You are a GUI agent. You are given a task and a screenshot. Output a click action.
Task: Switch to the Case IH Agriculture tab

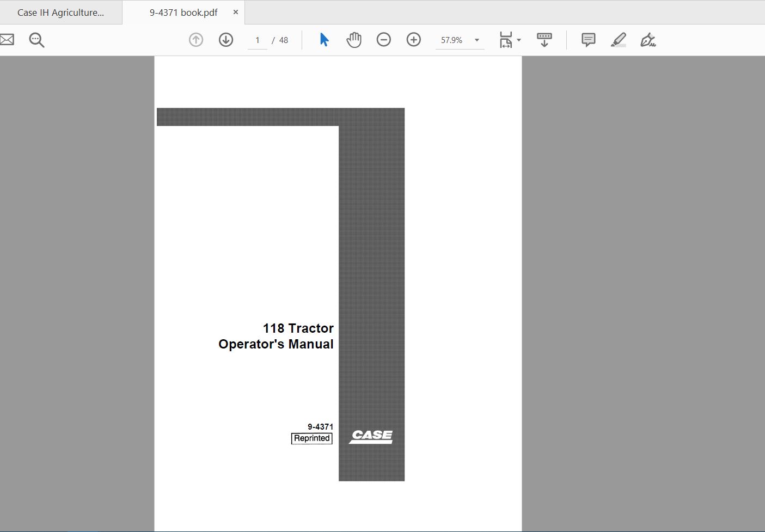point(60,13)
